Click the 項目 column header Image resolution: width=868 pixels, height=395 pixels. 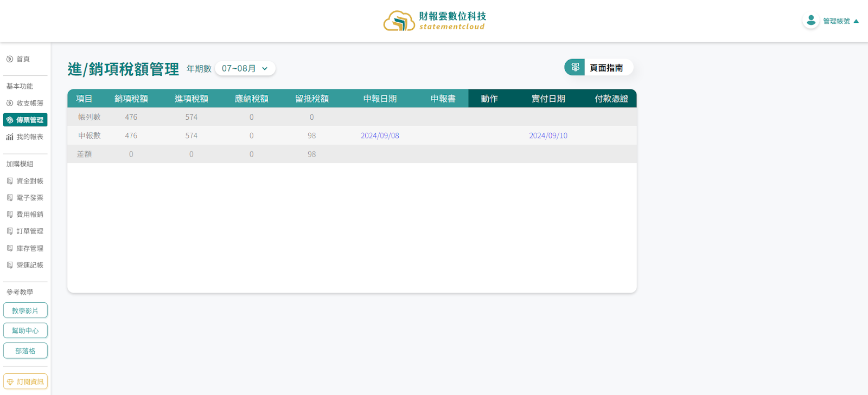click(x=84, y=99)
